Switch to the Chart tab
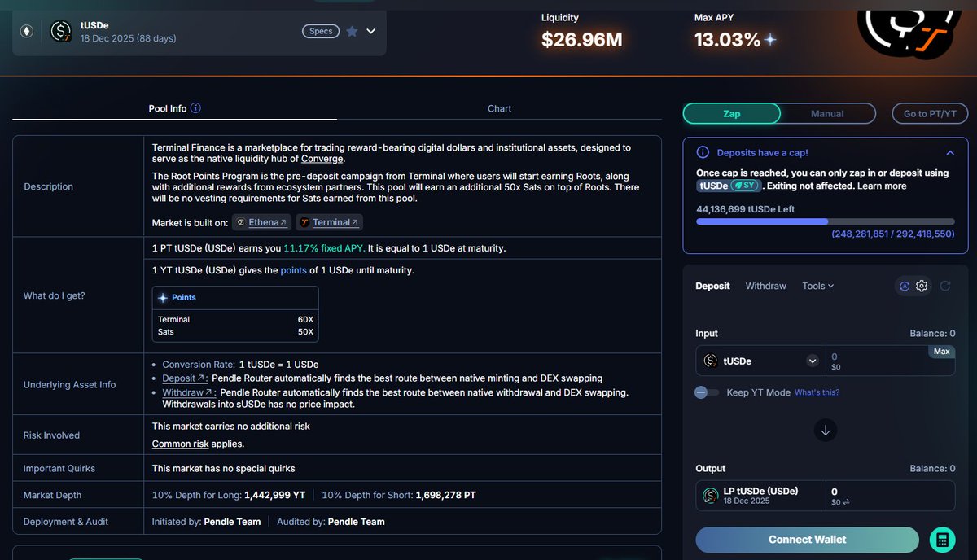 500,108
